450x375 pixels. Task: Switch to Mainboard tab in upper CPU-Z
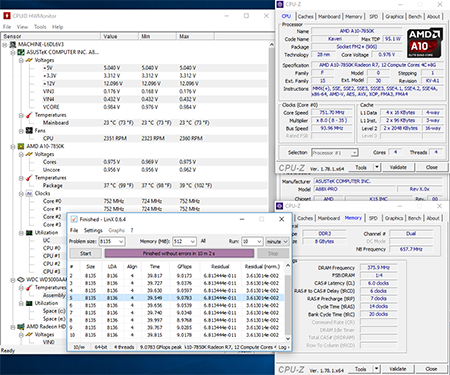click(329, 16)
